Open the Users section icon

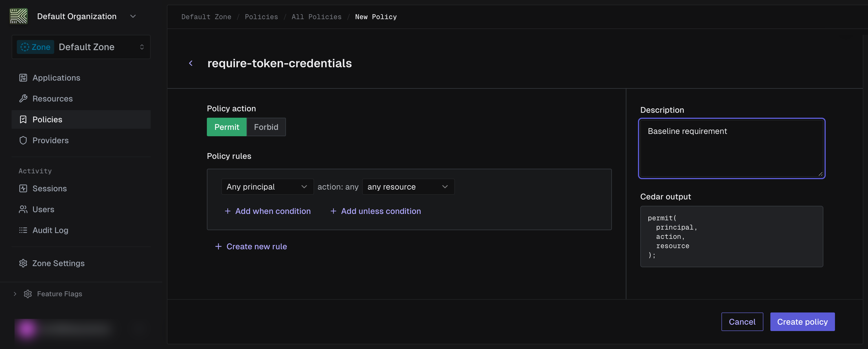(23, 209)
